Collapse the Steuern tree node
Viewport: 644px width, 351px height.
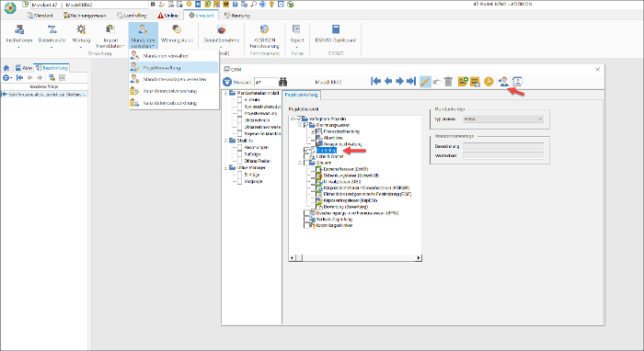point(300,163)
